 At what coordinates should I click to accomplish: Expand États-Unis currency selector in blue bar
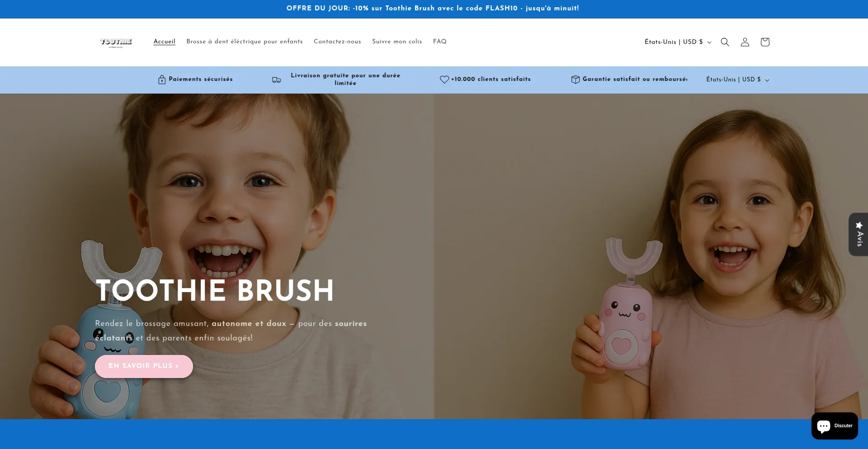(737, 80)
